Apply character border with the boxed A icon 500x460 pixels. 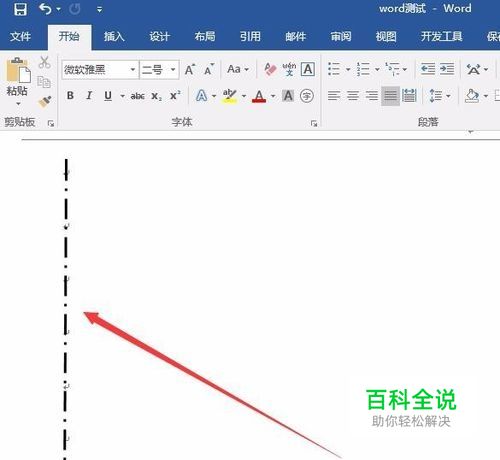pos(307,69)
